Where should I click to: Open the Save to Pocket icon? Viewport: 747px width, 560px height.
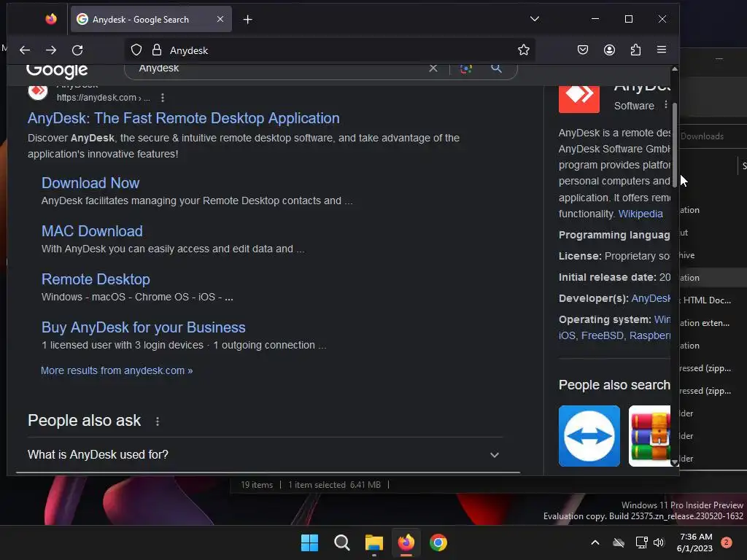click(x=582, y=50)
